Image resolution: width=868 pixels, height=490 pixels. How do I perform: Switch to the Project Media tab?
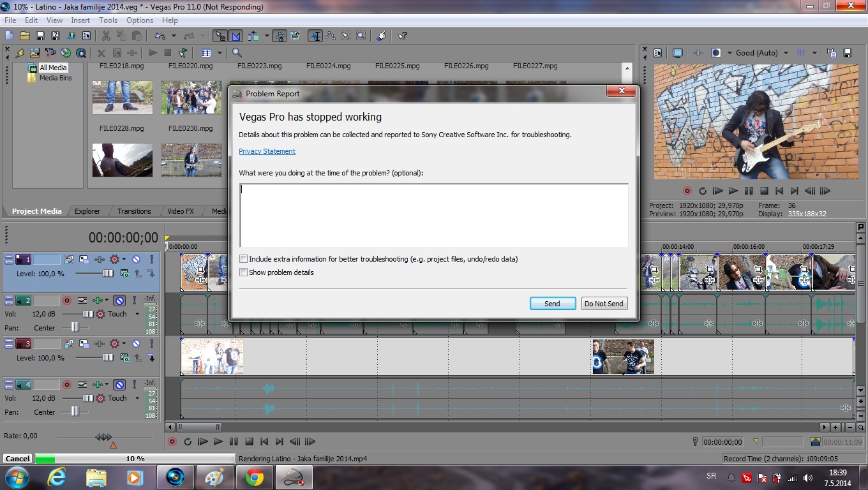coord(37,211)
